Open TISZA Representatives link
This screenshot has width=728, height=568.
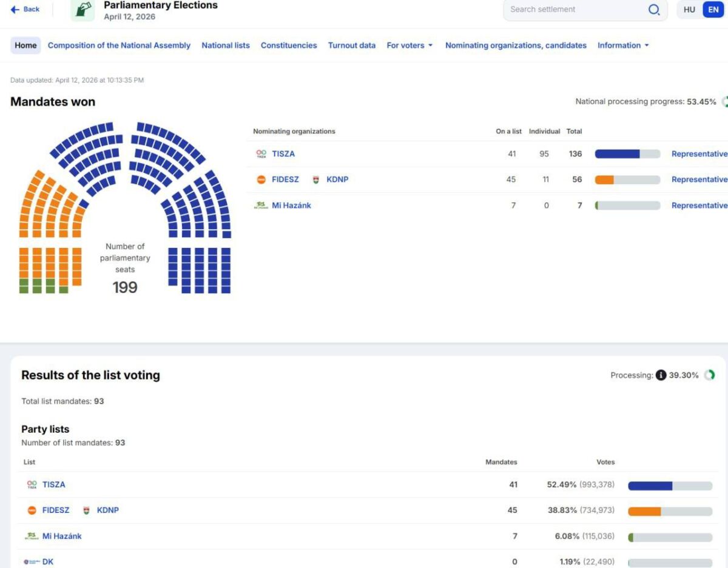pos(699,154)
